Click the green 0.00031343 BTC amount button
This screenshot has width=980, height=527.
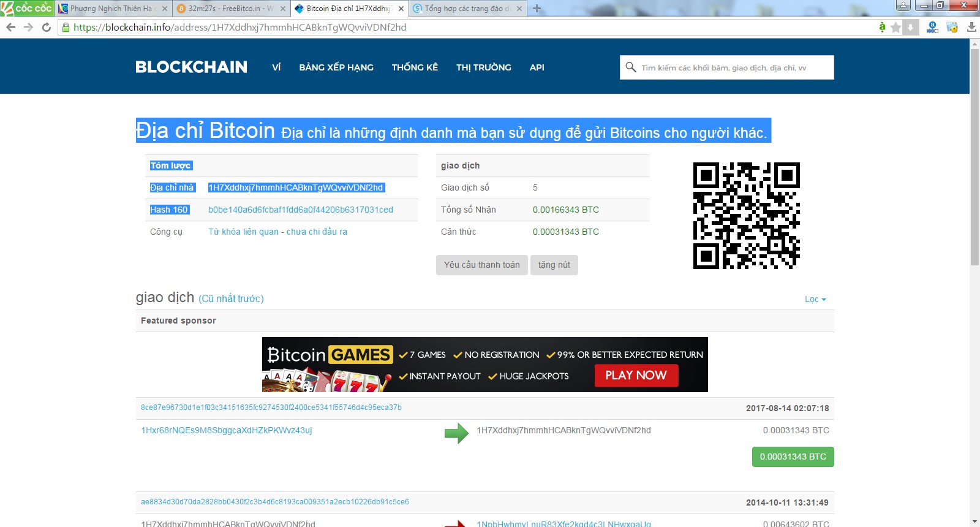pyautogui.click(x=793, y=457)
